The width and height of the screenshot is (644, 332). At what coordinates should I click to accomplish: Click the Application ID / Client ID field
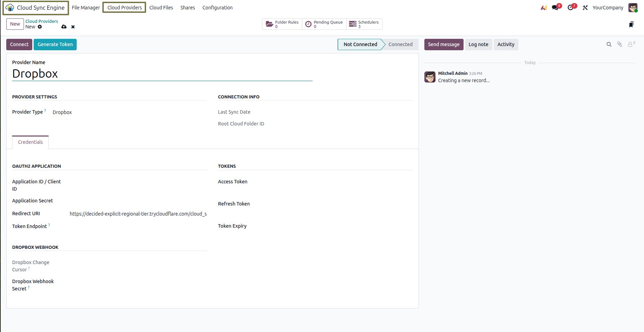click(138, 182)
